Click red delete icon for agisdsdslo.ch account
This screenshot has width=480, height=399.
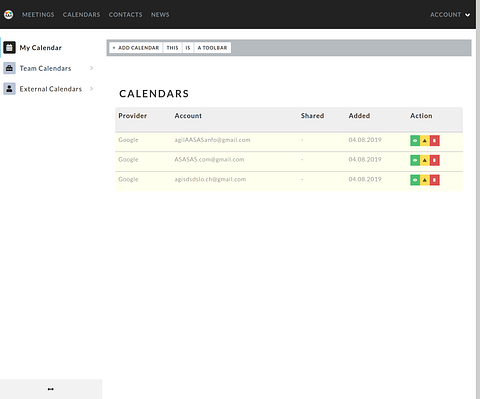(x=434, y=180)
